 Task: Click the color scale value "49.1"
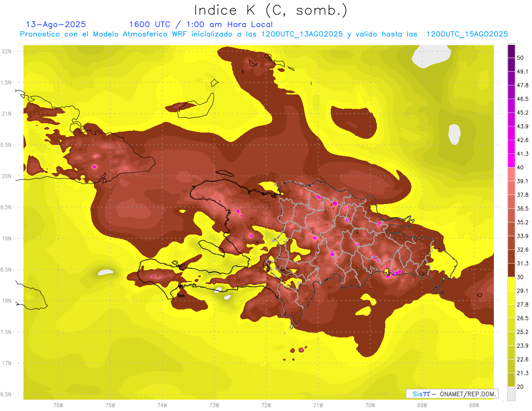pos(522,71)
